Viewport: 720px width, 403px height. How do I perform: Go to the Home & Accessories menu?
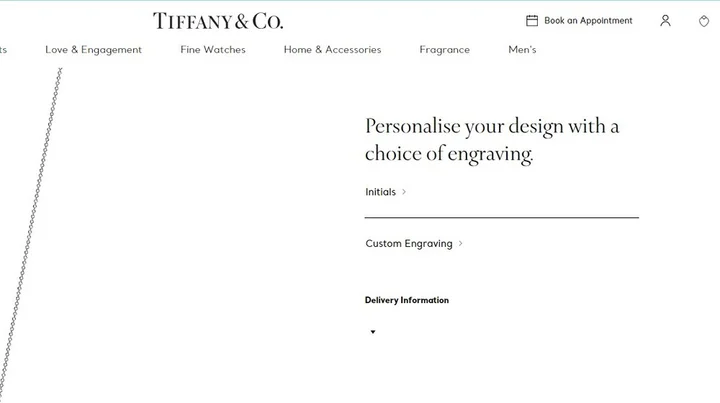332,50
